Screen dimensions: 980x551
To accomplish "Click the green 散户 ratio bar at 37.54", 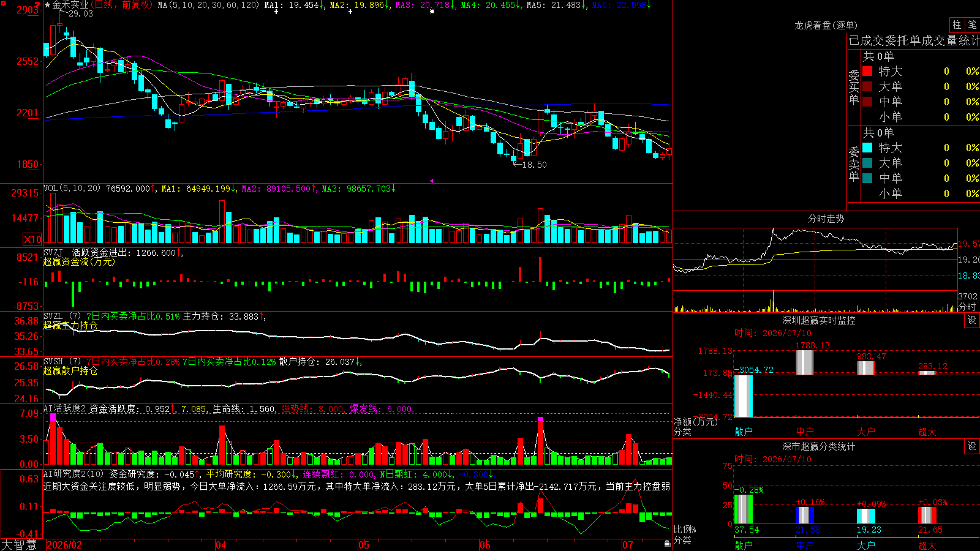I will pos(744,509).
